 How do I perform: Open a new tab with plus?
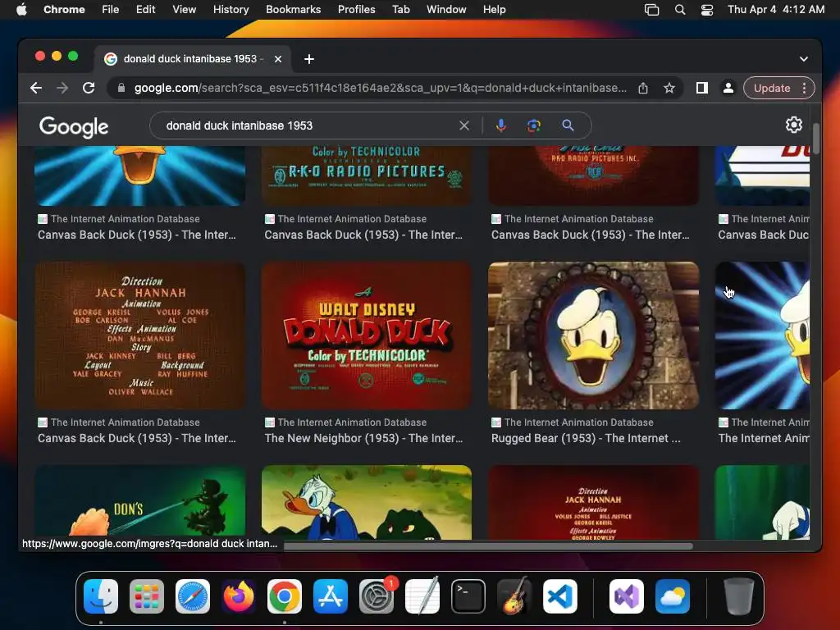pos(309,59)
